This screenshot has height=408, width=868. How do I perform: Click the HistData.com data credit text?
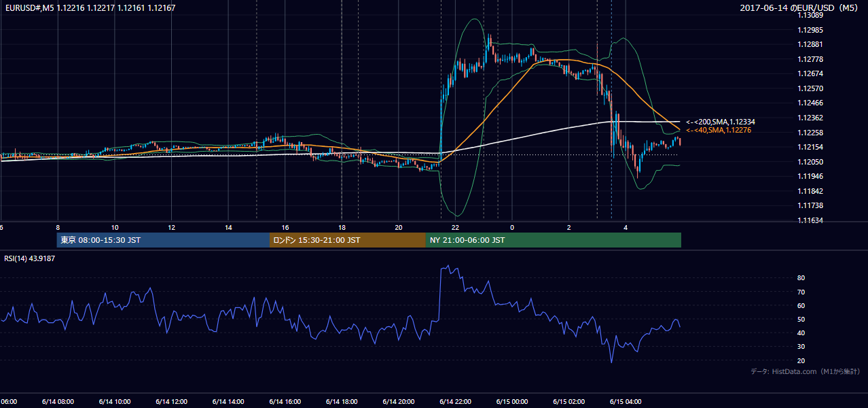tap(806, 371)
